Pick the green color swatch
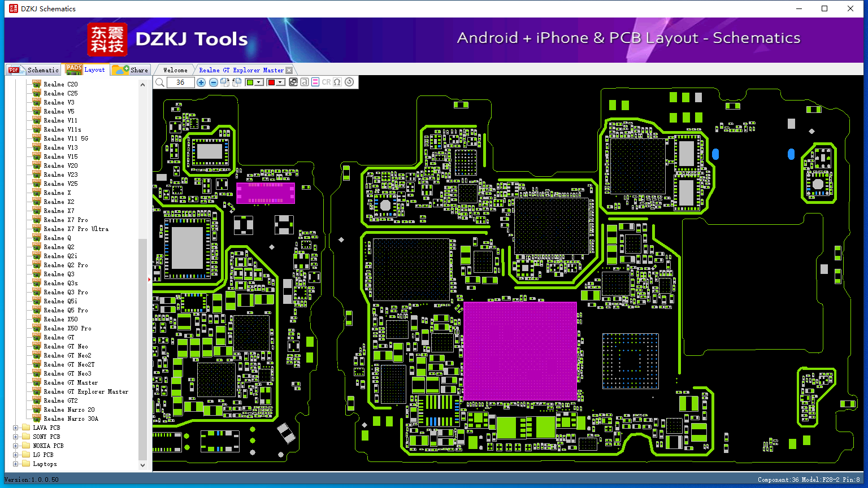 point(250,82)
